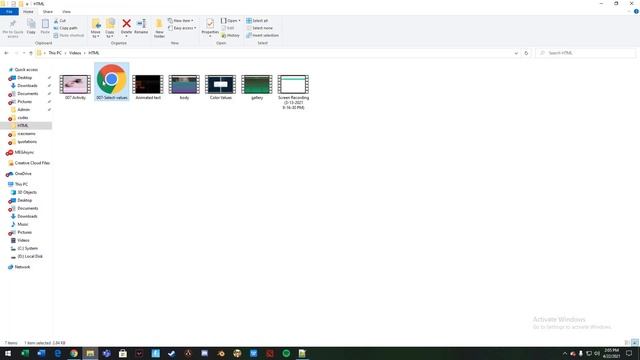Click Videos in the address breadcrumb
Screen dimensions: 640x360
click(x=75, y=53)
